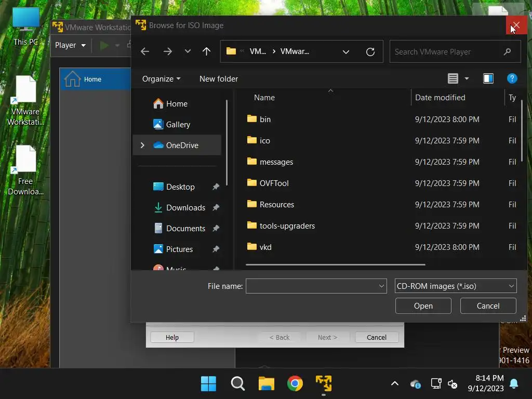
Task: Go back using the back arrow
Action: [x=145, y=51]
